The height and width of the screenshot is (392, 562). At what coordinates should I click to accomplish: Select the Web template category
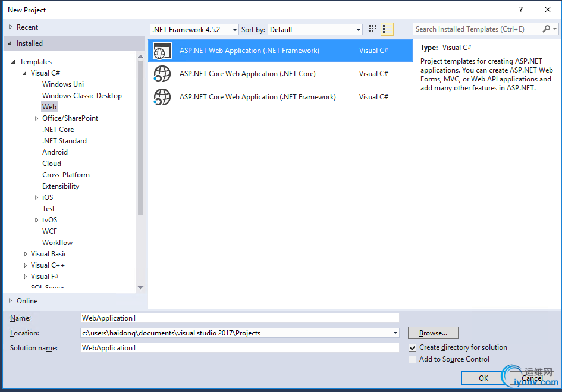(49, 107)
